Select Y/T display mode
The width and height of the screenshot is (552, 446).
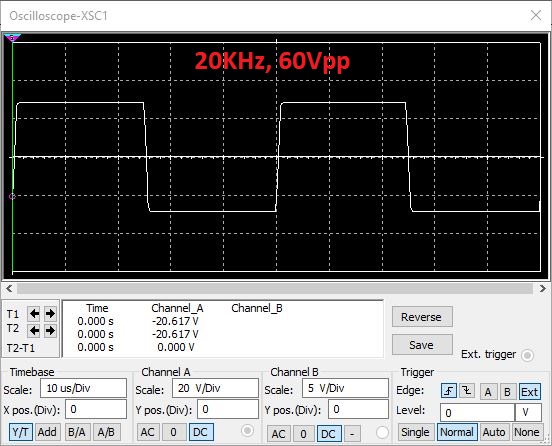coord(21,432)
